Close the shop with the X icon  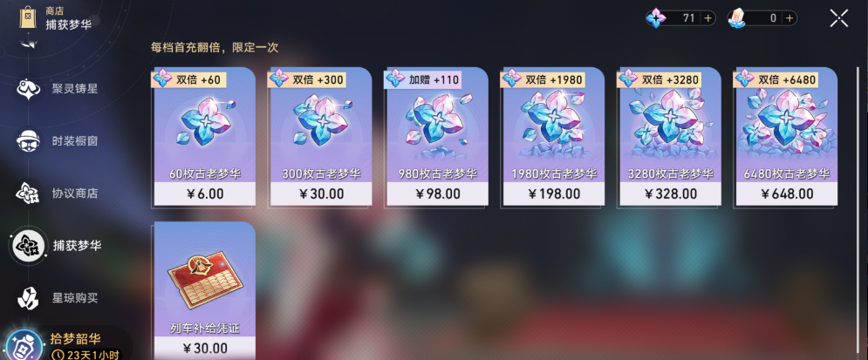click(838, 18)
